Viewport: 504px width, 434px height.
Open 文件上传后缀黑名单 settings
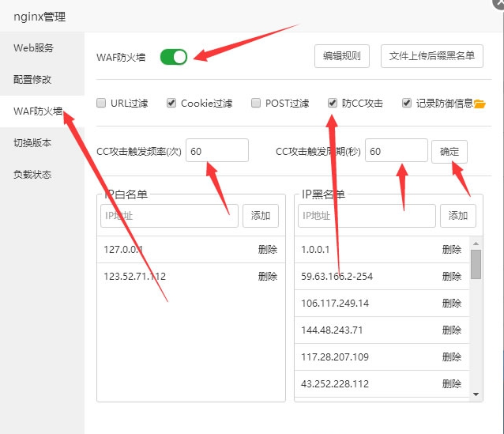tap(431, 55)
